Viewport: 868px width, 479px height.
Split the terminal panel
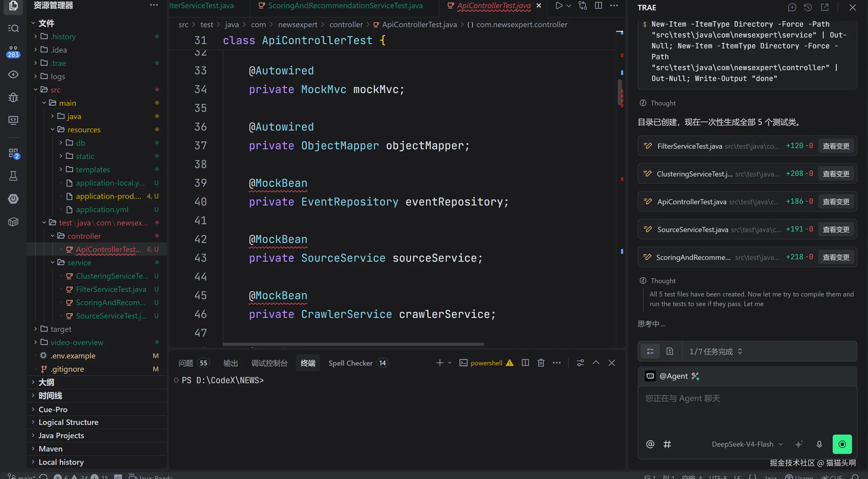pos(525,363)
